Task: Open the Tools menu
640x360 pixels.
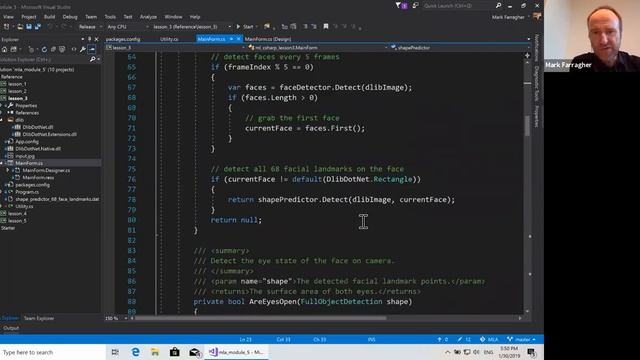Action: (110, 17)
